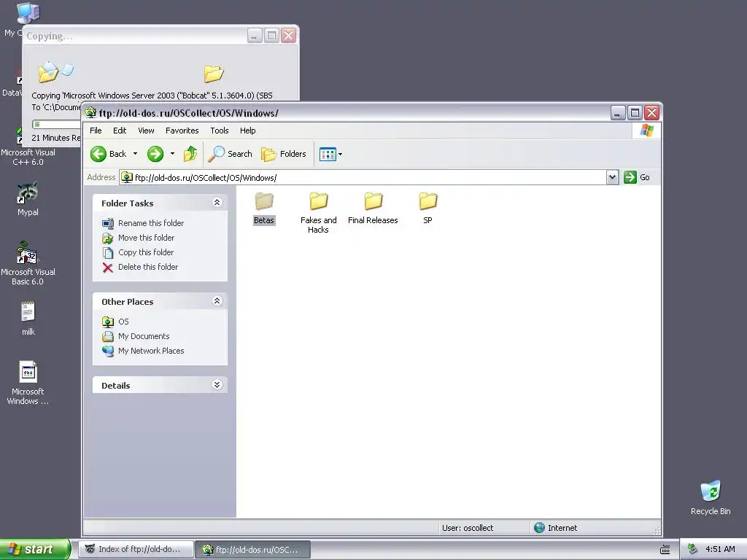The width and height of the screenshot is (747, 560).
Task: Click the tray keyboard icon
Action: (x=665, y=550)
